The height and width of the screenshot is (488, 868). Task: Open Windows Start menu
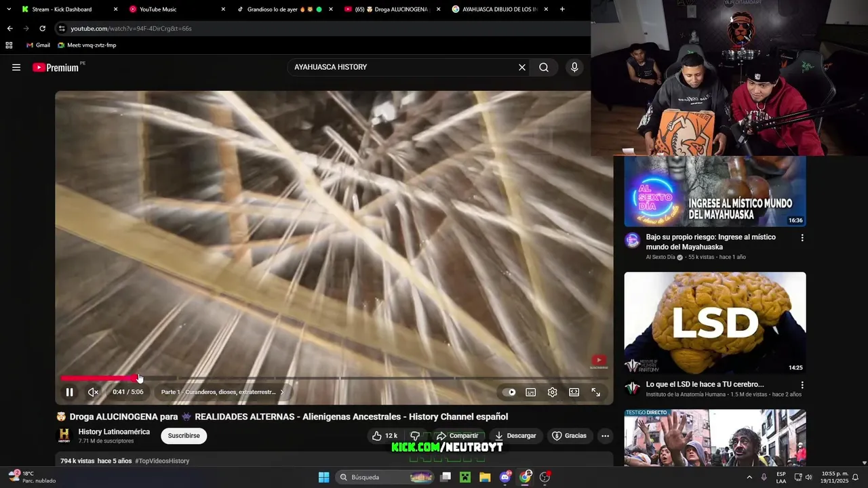click(323, 477)
